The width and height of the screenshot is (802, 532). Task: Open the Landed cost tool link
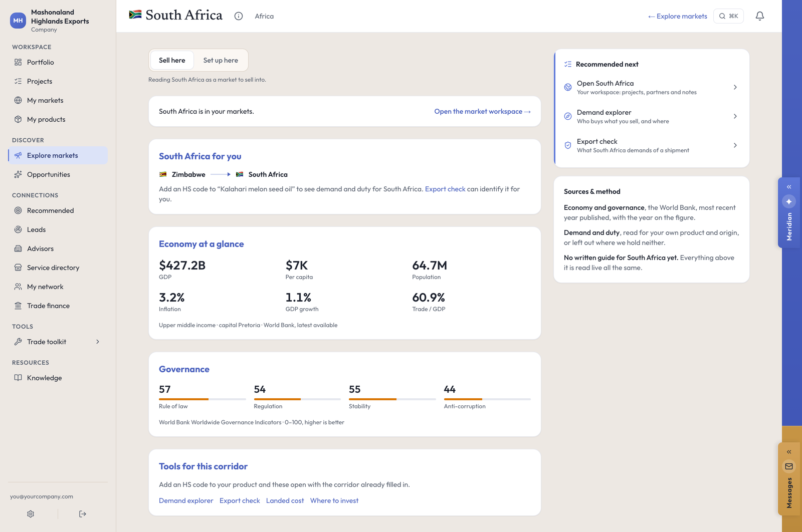tap(285, 500)
